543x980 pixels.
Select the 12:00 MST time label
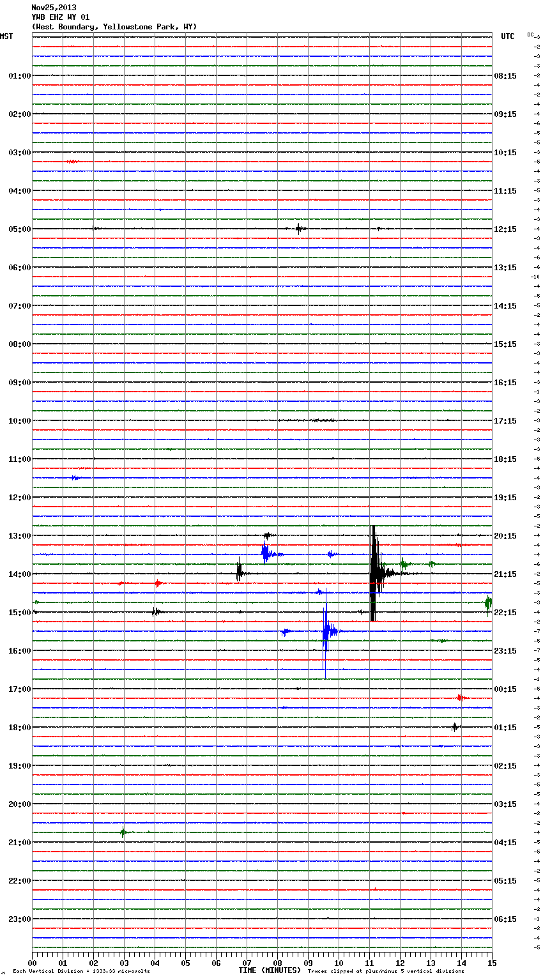[20, 497]
